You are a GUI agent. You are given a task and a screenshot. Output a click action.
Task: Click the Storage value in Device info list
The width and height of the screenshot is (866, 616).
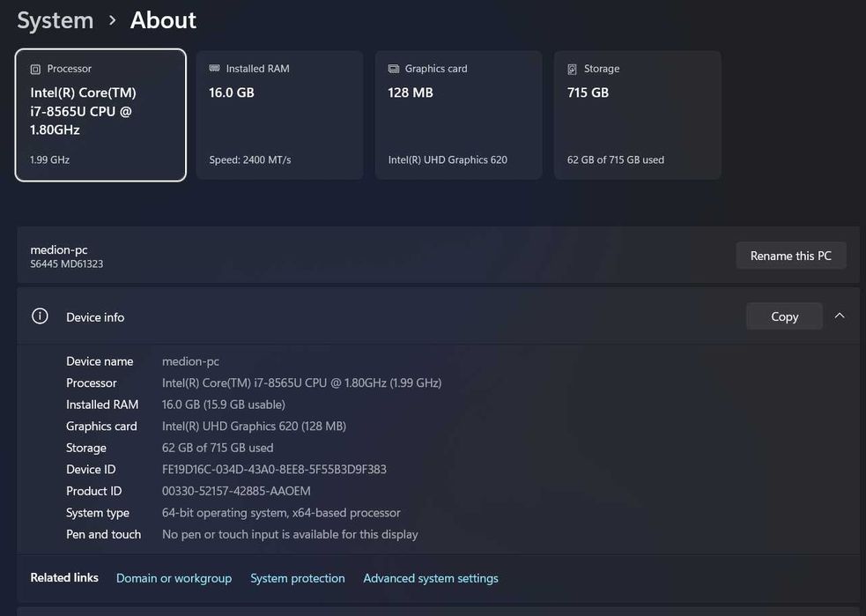218,448
